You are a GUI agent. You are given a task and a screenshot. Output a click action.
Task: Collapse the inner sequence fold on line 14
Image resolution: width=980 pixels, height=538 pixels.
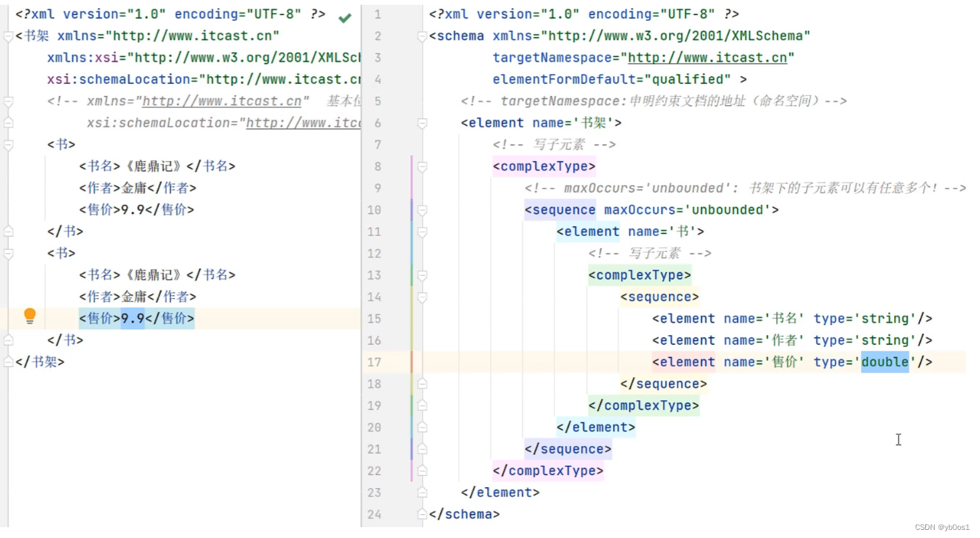click(422, 297)
